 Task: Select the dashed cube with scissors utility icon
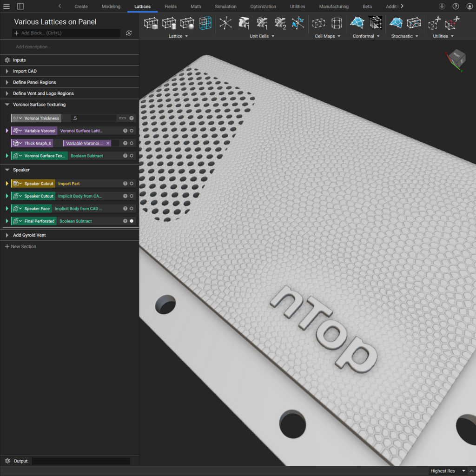[435, 23]
